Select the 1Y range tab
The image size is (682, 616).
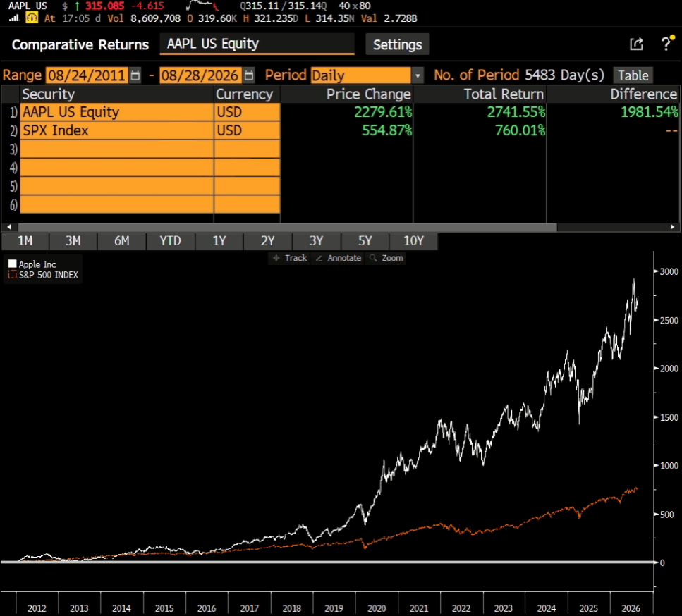219,241
